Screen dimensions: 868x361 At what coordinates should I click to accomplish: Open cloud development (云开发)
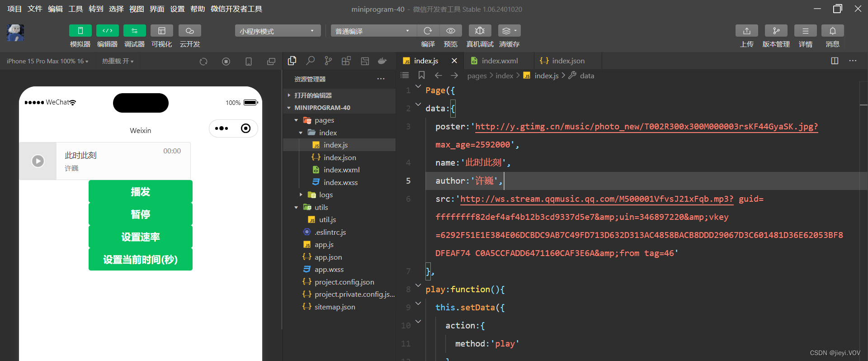point(190,31)
